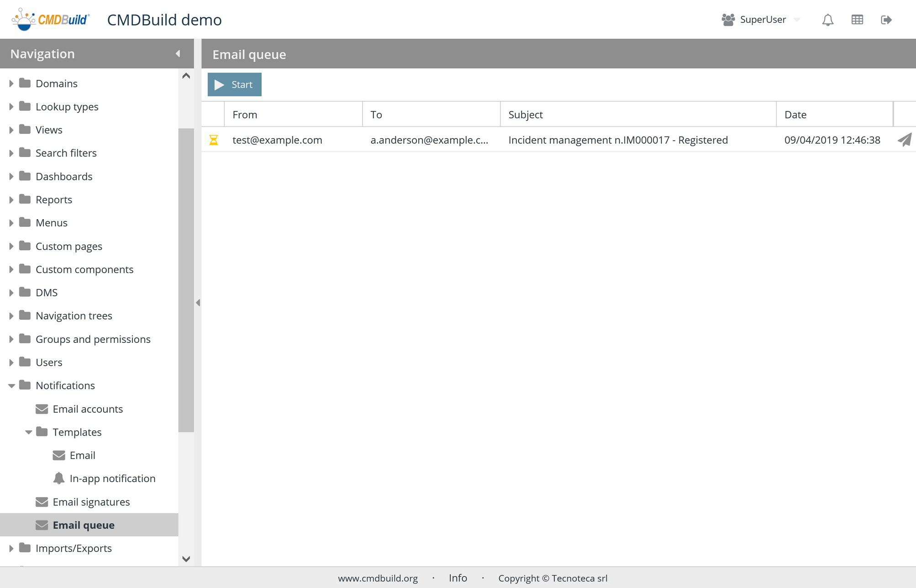
Task: Sort by the Subject column header
Action: (x=525, y=115)
